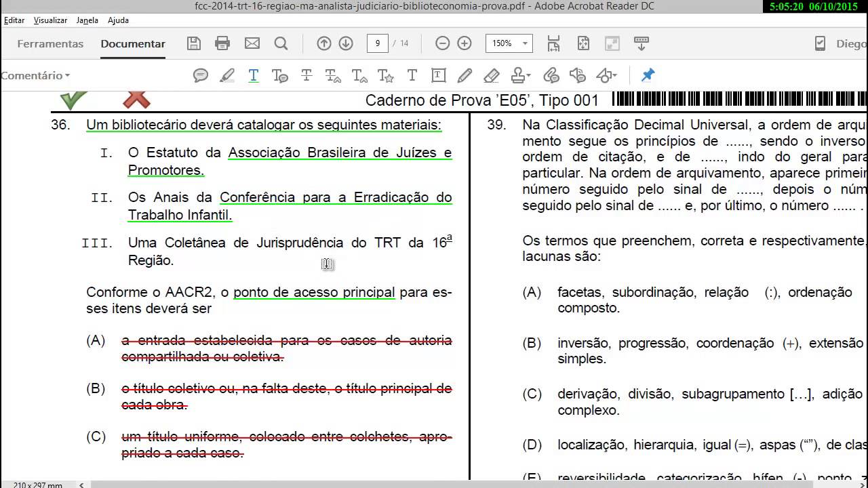Open the find text magnifier
This screenshot has width=868, height=488.
pos(281,43)
